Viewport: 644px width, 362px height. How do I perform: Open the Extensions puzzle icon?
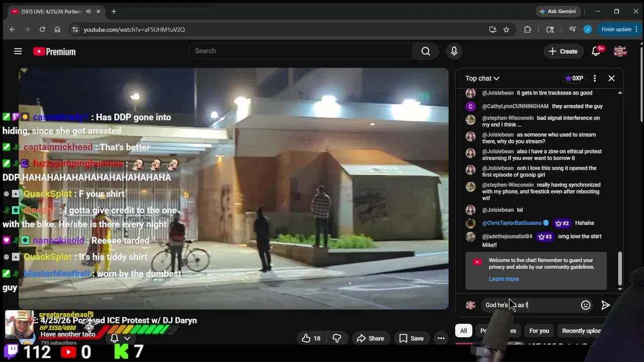527,30
